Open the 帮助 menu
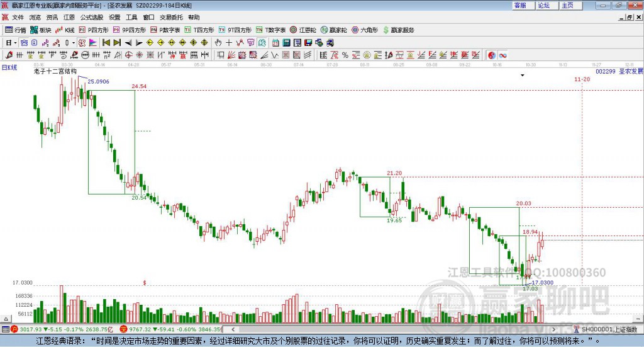 (194, 17)
